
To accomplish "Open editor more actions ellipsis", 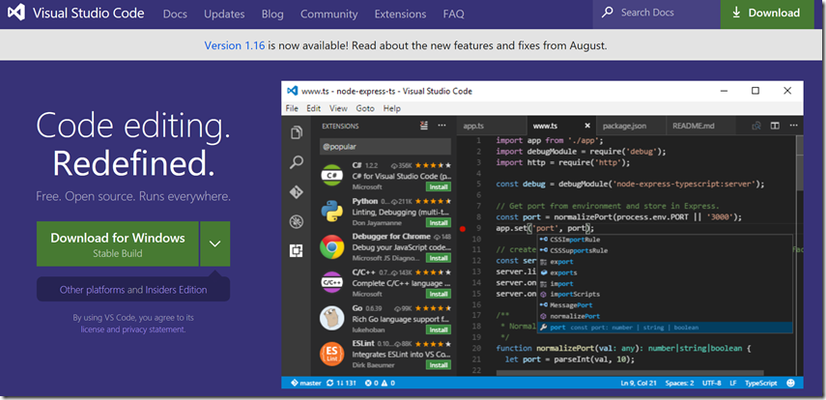I will tap(793, 126).
